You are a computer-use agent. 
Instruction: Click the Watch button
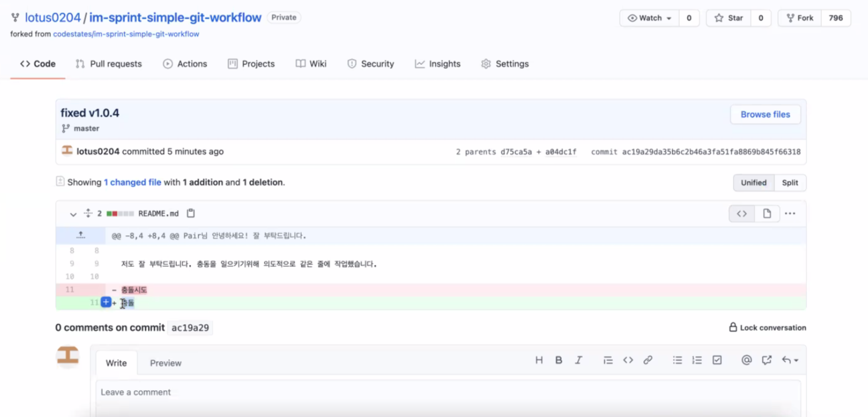[x=650, y=18]
